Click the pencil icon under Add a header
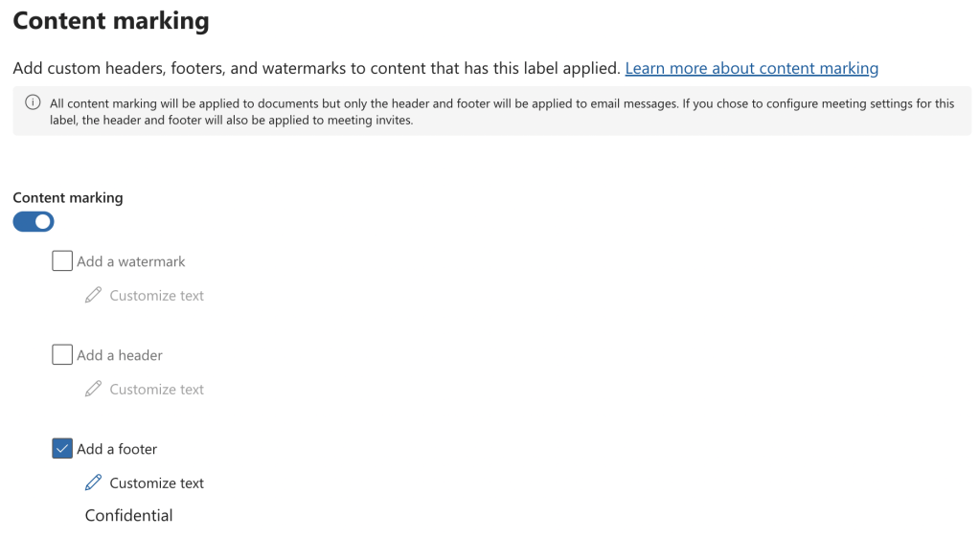This screenshot has height=538, width=980. coord(93,390)
